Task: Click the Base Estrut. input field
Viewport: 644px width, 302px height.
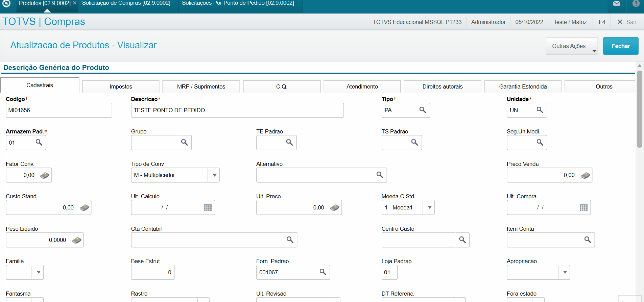Action: [153, 272]
